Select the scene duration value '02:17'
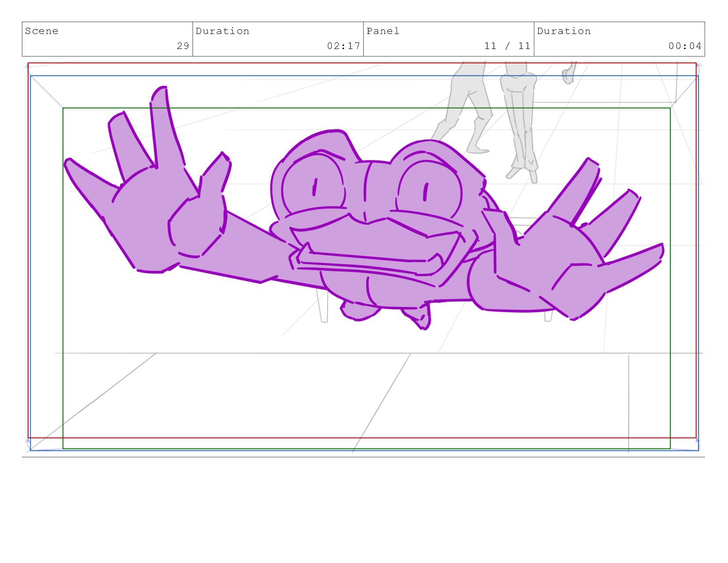 344,46
